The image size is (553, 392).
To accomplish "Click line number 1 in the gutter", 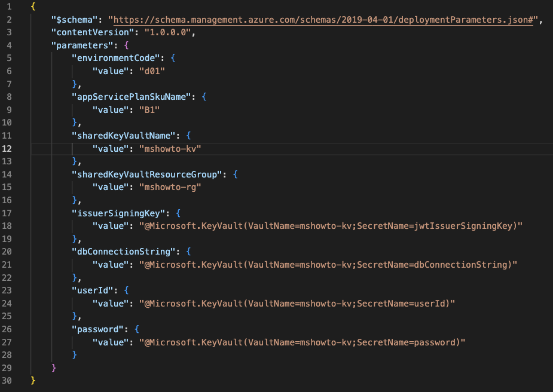I will [9, 7].
